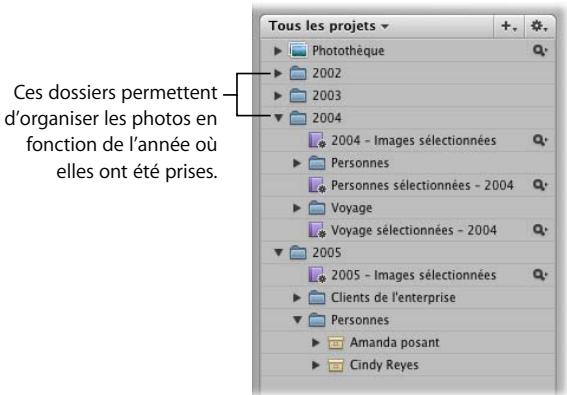
Task: Expand Personnes folder under 2004
Action: pyautogui.click(x=297, y=163)
